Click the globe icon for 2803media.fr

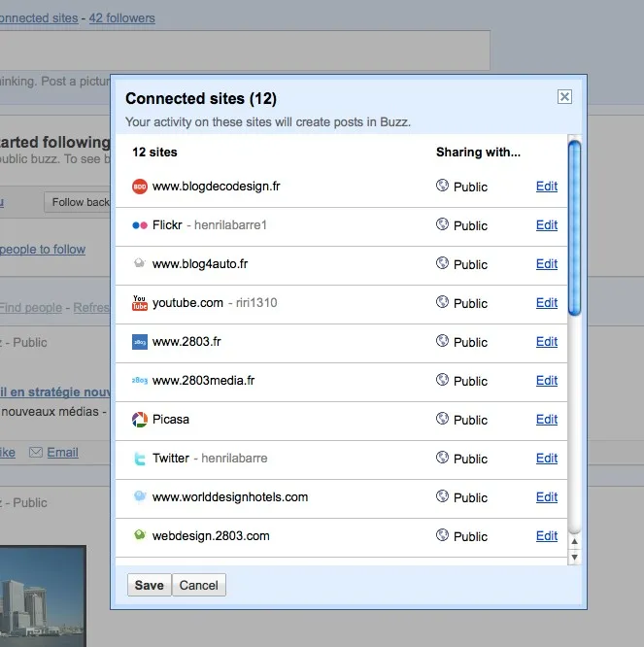pyautogui.click(x=442, y=380)
